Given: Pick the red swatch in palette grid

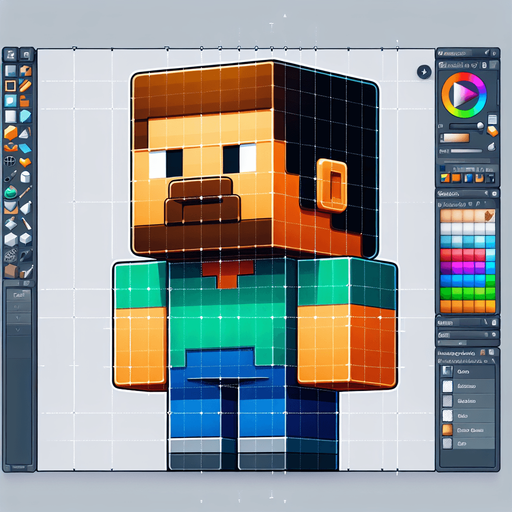Looking at the screenshot, I should tap(446, 255).
